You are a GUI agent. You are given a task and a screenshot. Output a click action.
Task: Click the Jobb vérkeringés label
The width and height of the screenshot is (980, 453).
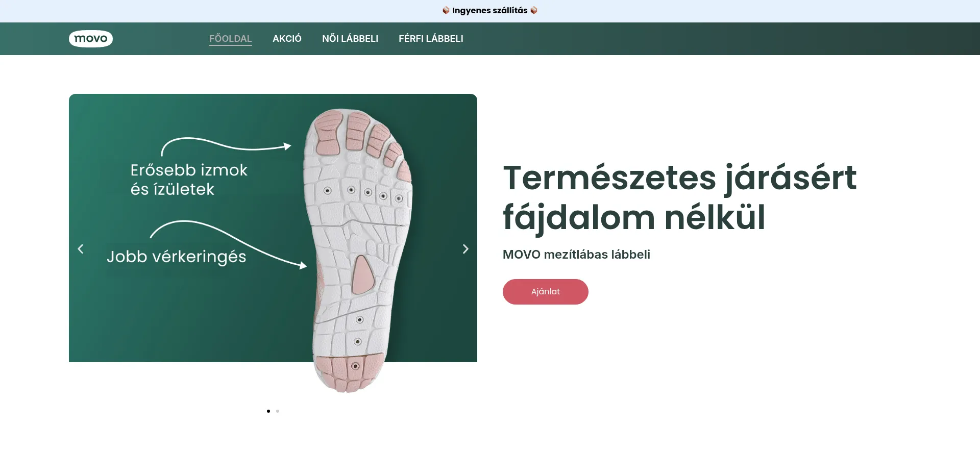[177, 257]
